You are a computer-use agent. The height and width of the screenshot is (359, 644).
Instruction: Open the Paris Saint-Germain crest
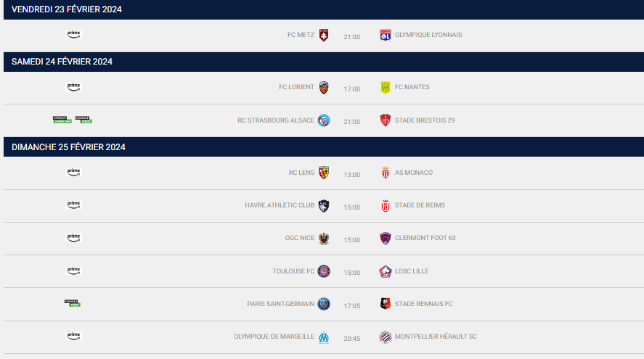(324, 304)
